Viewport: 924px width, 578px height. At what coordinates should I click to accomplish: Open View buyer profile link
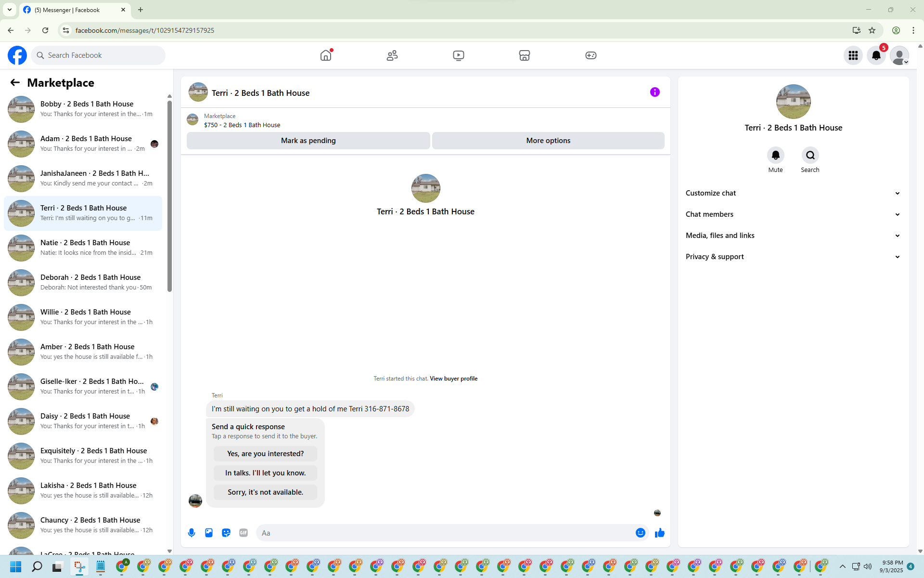pyautogui.click(x=453, y=379)
